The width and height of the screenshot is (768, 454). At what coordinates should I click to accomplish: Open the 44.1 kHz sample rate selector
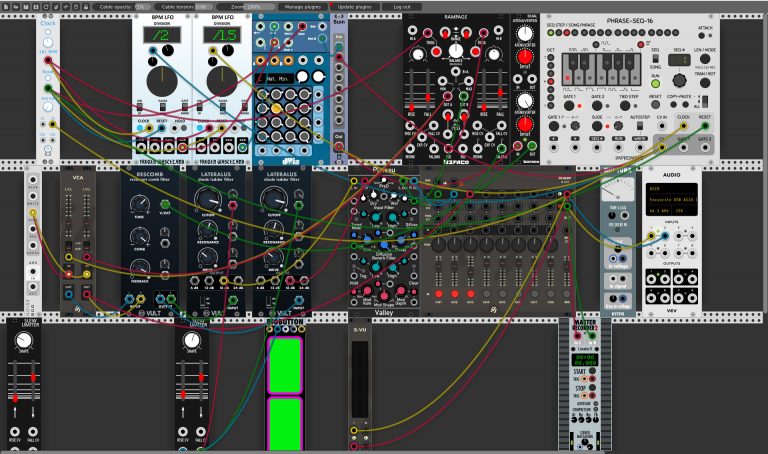(x=659, y=211)
